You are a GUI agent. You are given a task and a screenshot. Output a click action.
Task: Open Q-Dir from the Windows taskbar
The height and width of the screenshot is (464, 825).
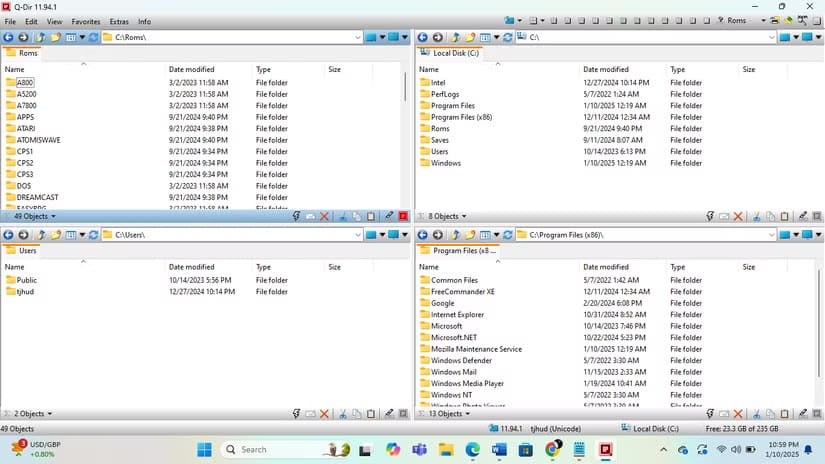coord(605,450)
